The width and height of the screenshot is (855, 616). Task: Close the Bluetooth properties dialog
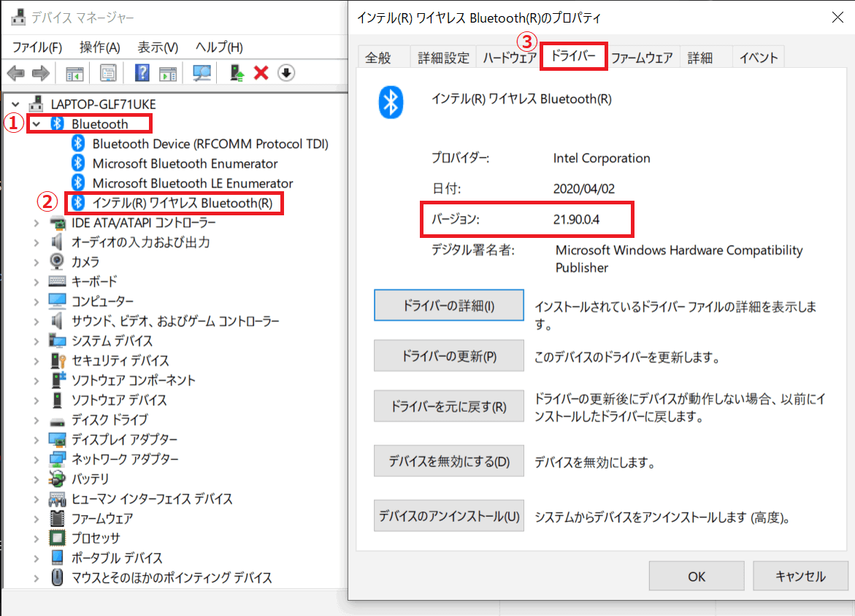(838, 18)
